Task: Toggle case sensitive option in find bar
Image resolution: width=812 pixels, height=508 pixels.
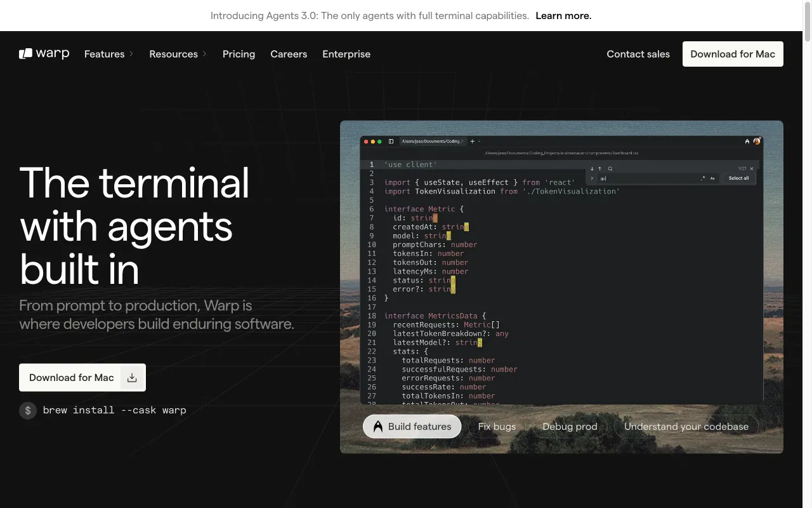Action: (x=712, y=178)
